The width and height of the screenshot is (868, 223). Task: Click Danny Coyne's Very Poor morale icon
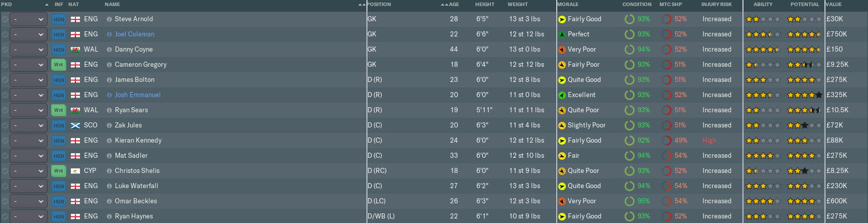pyautogui.click(x=562, y=50)
